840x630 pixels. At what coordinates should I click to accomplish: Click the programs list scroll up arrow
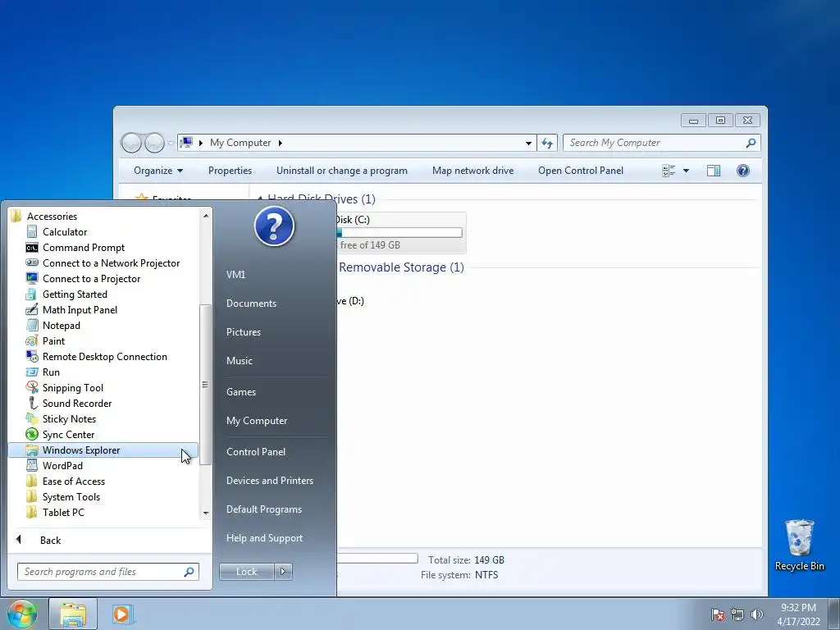tap(206, 216)
